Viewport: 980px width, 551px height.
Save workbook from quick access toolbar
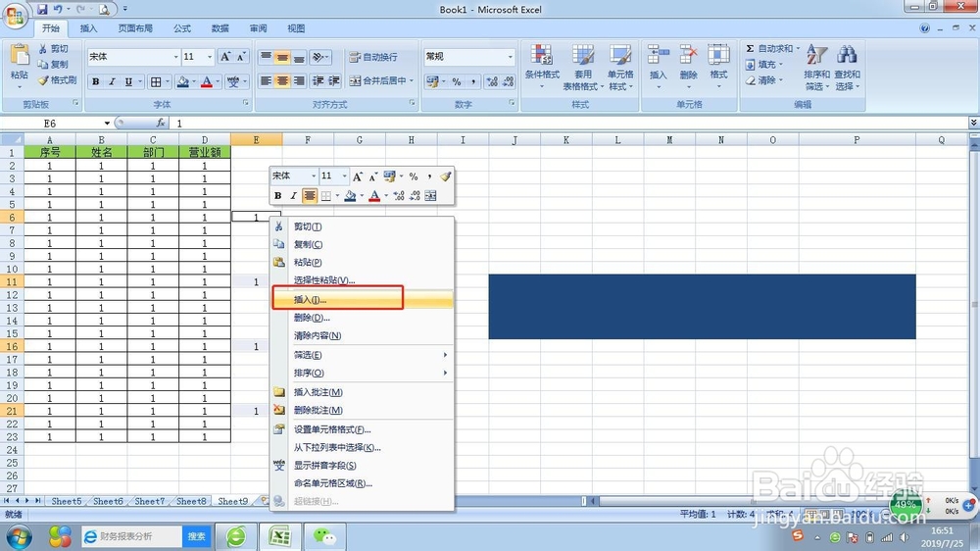pyautogui.click(x=42, y=10)
